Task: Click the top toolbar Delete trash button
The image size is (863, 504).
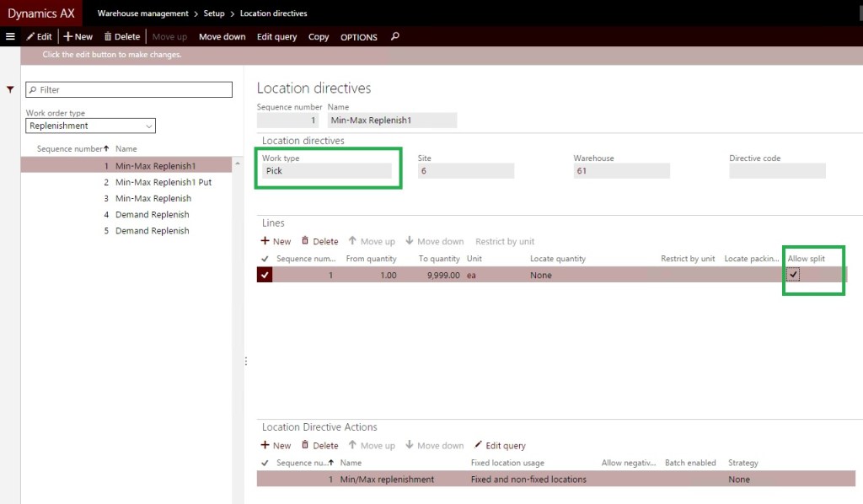Action: (x=121, y=36)
